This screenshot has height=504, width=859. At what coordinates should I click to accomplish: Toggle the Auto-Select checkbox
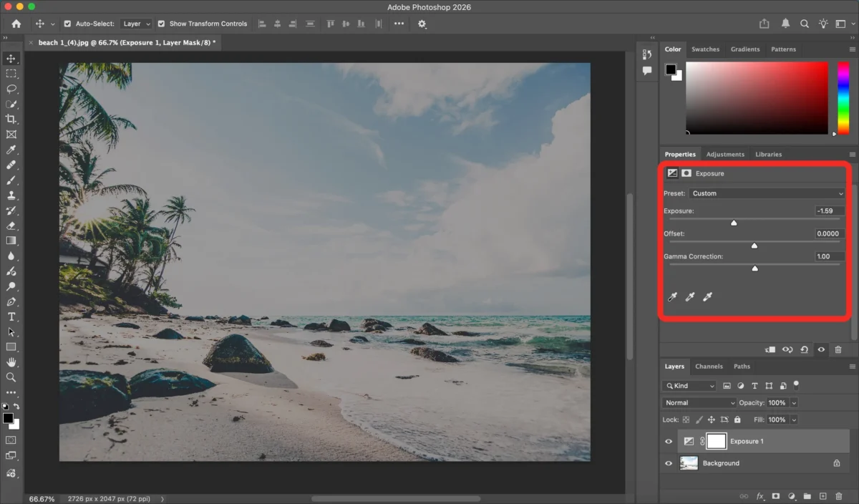pyautogui.click(x=67, y=24)
